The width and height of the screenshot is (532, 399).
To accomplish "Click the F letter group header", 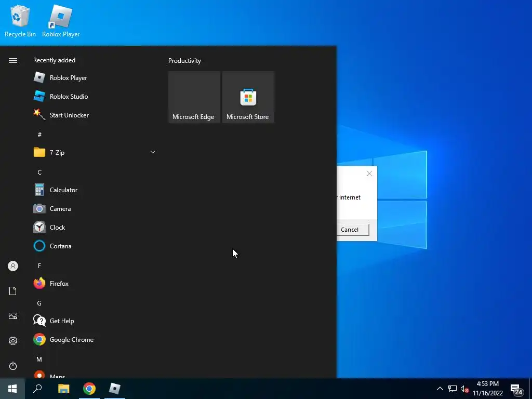I will 39,265.
